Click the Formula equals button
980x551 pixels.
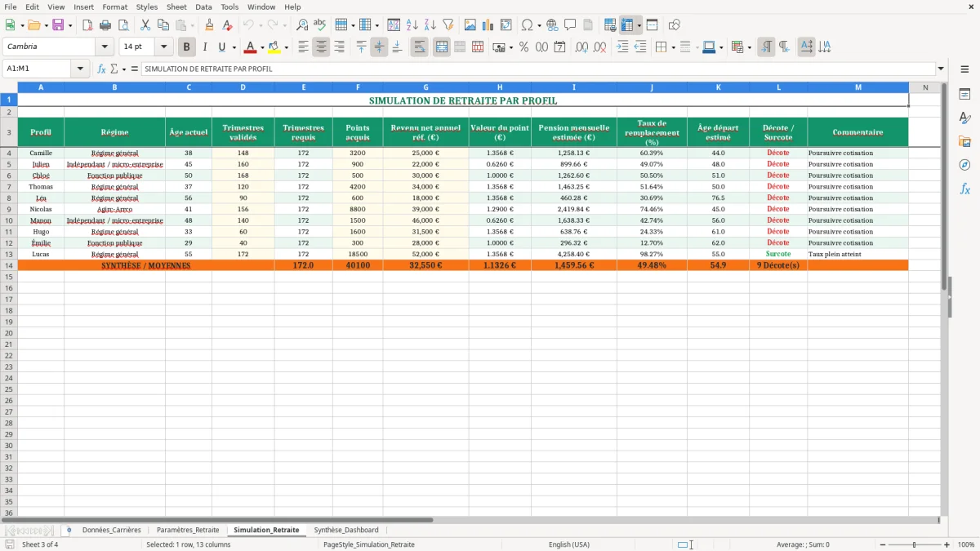pos(135,69)
